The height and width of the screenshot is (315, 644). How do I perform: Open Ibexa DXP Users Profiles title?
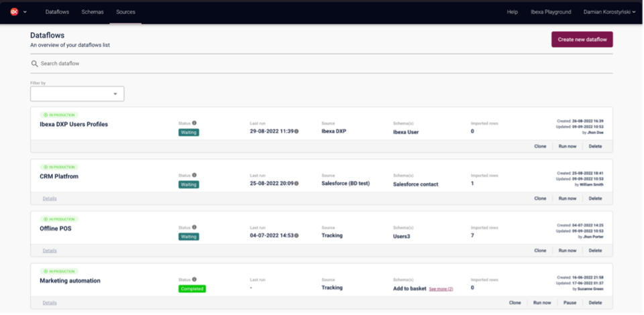pos(74,124)
